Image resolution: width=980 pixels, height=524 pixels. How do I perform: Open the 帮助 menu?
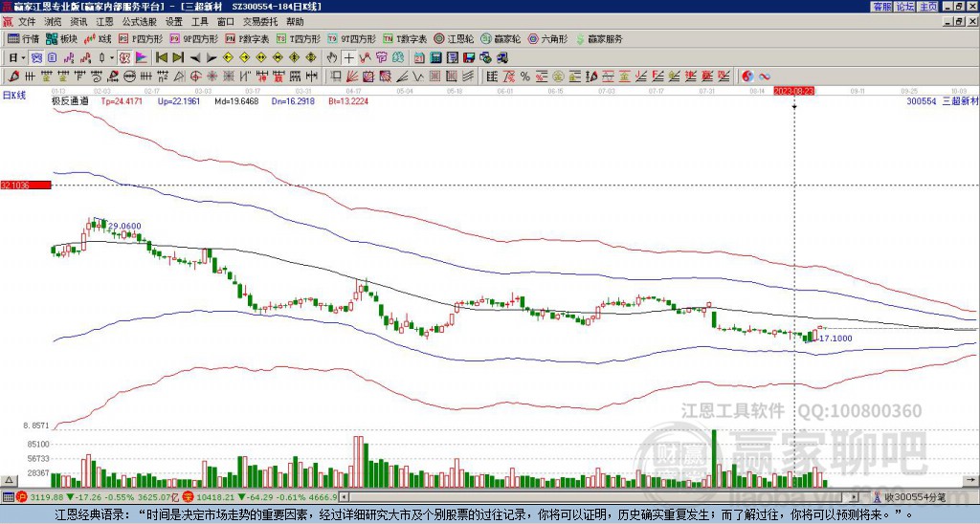pos(295,22)
